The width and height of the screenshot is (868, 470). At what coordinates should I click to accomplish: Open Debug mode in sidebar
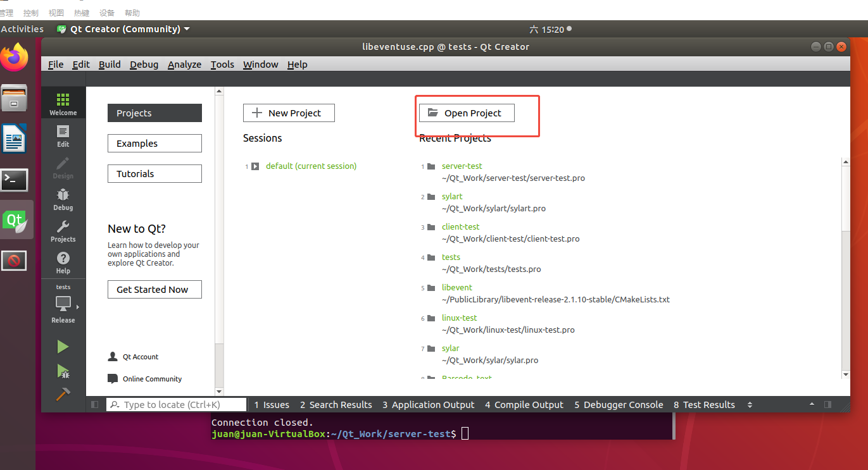63,199
